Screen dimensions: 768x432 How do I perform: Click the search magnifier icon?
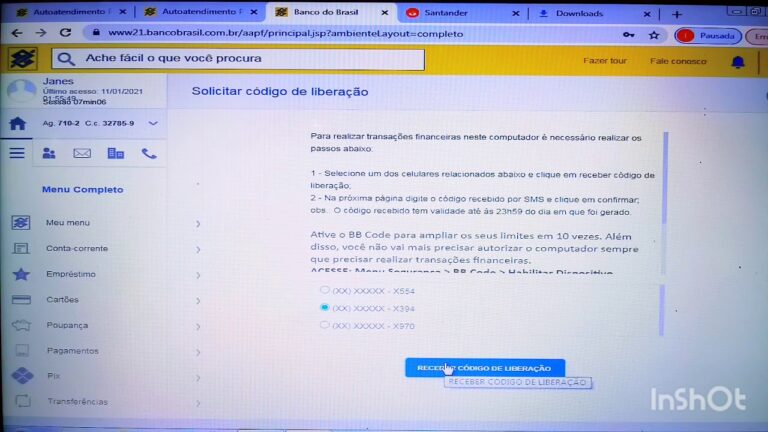(x=66, y=59)
